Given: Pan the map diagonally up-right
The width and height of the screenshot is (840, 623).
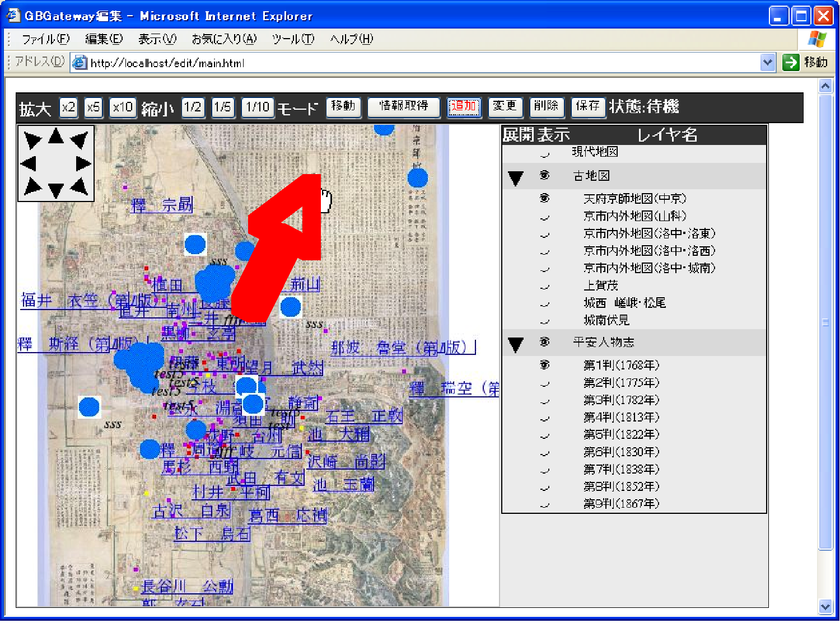Looking at the screenshot, I should click(80, 140).
